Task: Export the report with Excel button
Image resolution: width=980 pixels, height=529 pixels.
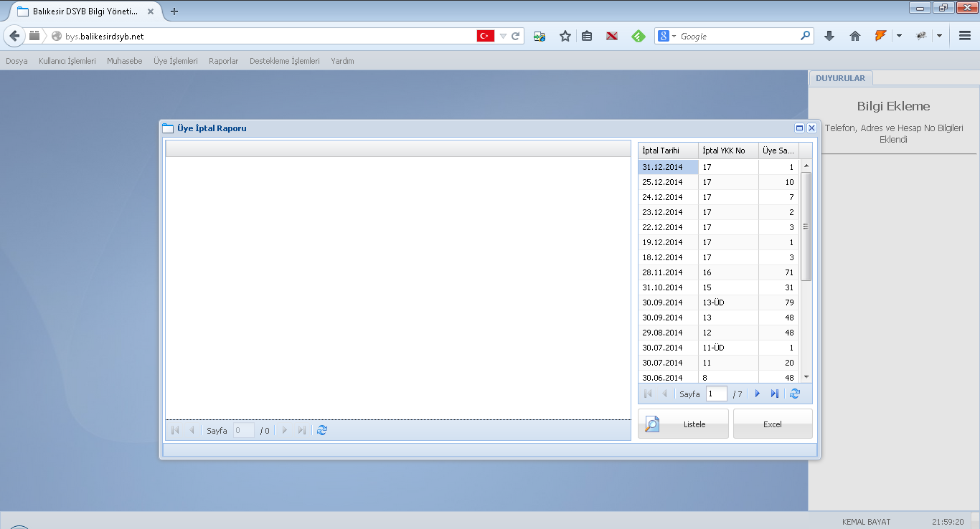Action: [773, 424]
